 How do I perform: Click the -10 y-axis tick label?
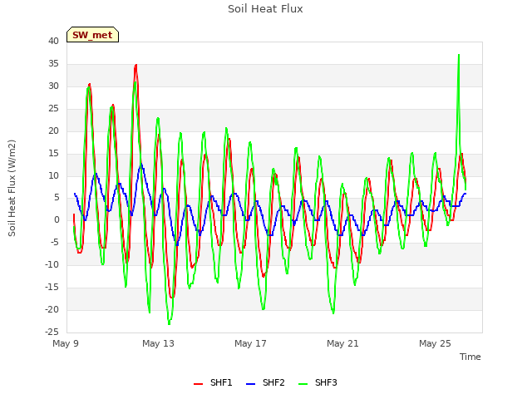(x=52, y=264)
